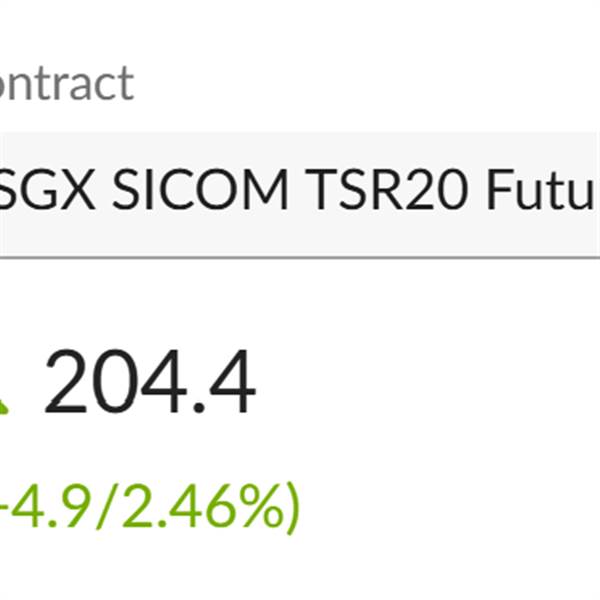Choose the contract box under Contract label
This screenshot has width=600, height=600.
click(300, 193)
